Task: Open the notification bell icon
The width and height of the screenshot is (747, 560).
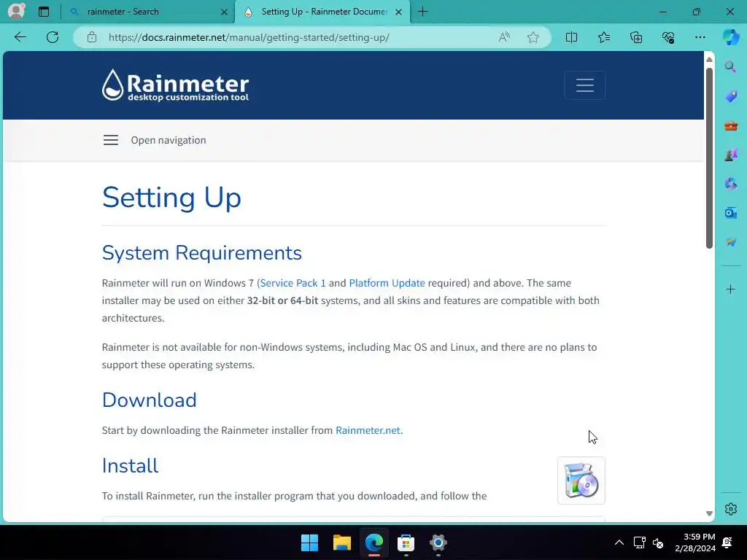Action: click(727, 542)
